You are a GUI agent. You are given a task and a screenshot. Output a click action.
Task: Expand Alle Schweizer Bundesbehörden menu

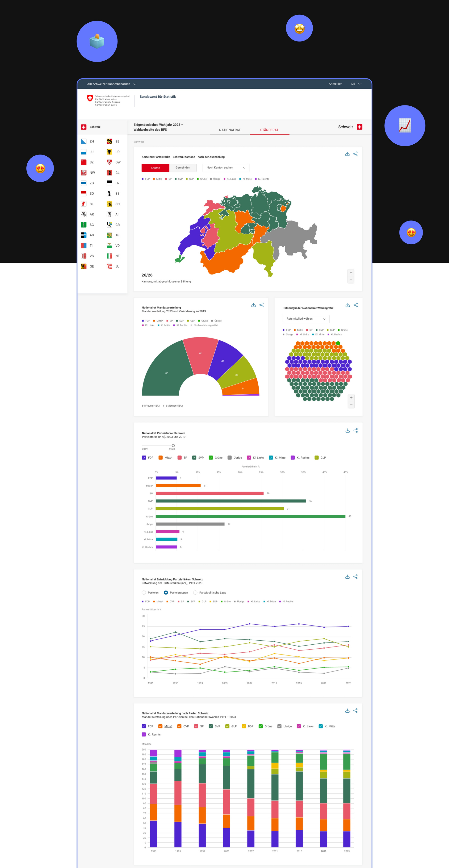click(x=112, y=84)
